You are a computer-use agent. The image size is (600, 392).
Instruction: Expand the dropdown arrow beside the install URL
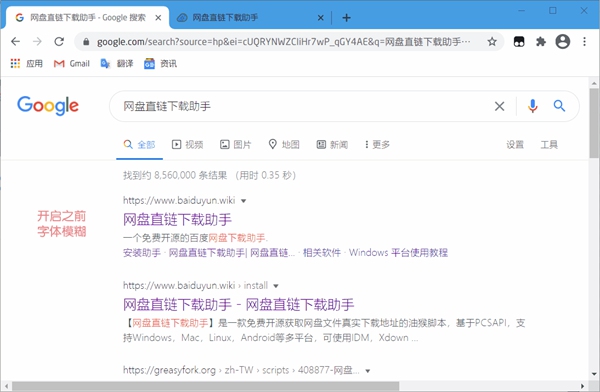pos(276,286)
